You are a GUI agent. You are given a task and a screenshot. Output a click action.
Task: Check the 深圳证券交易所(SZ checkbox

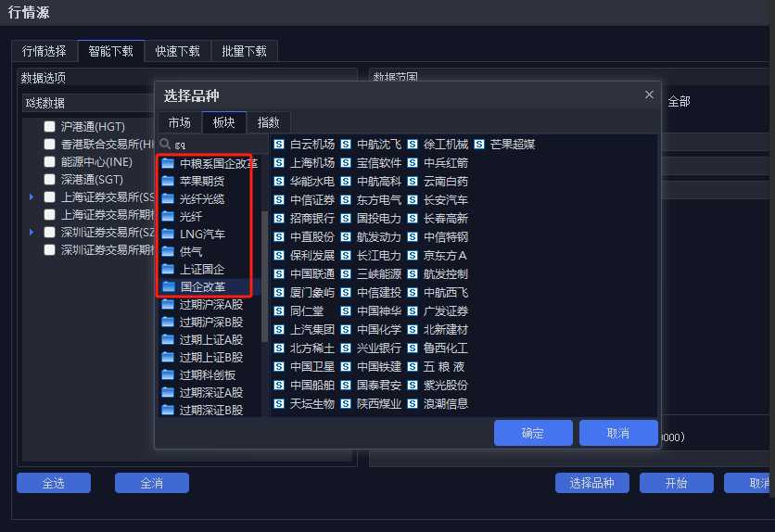[49, 232]
